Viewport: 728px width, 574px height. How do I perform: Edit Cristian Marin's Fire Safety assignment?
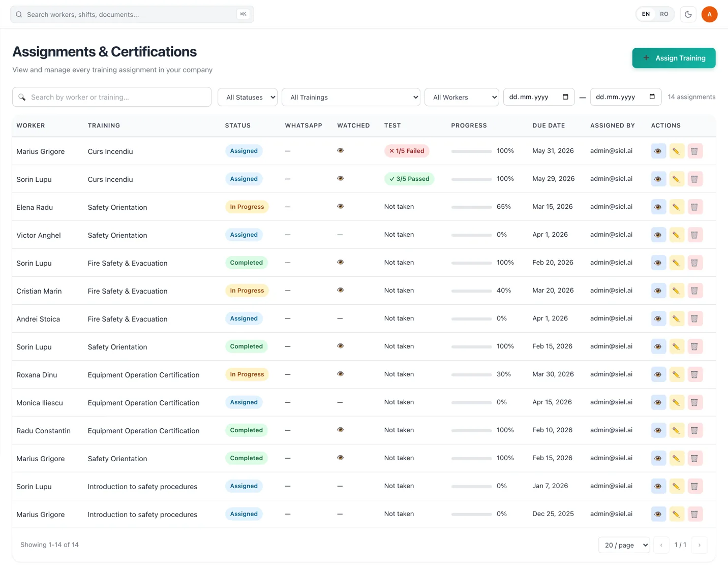tap(677, 291)
